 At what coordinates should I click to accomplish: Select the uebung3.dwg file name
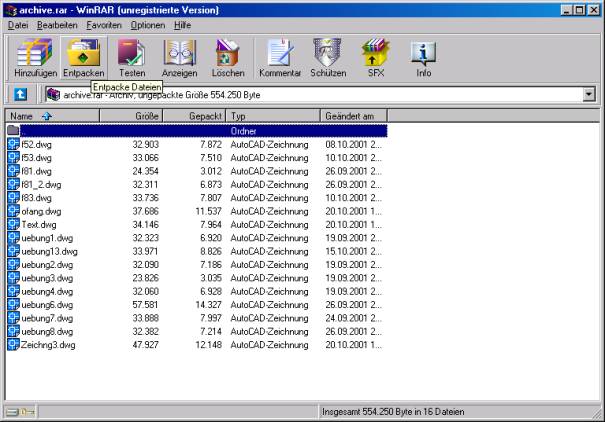[47, 278]
